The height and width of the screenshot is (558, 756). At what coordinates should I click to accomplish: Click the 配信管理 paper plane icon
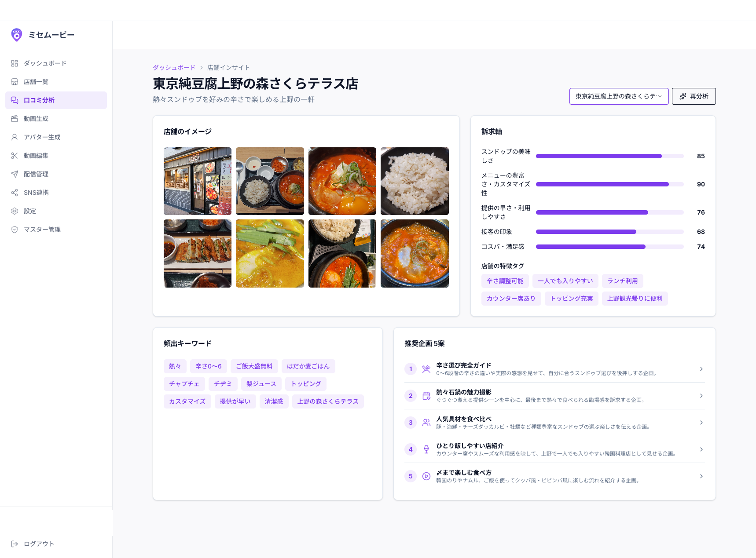(15, 174)
